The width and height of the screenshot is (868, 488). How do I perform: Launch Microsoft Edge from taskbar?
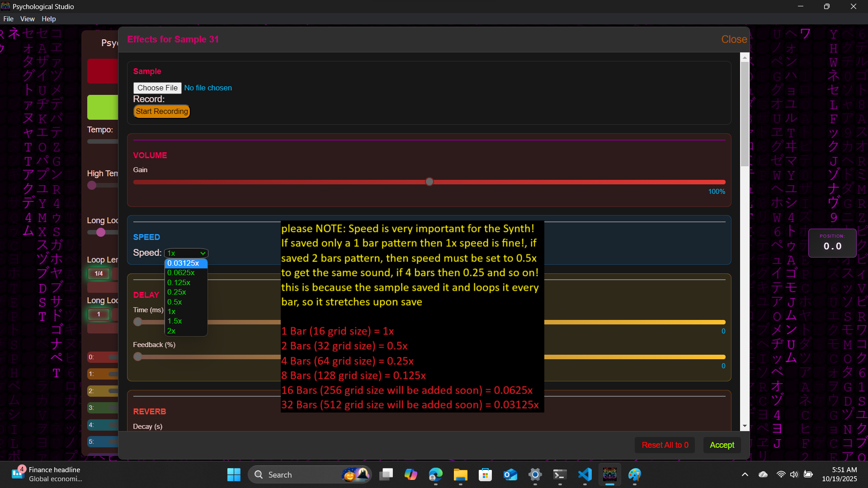[435, 474]
